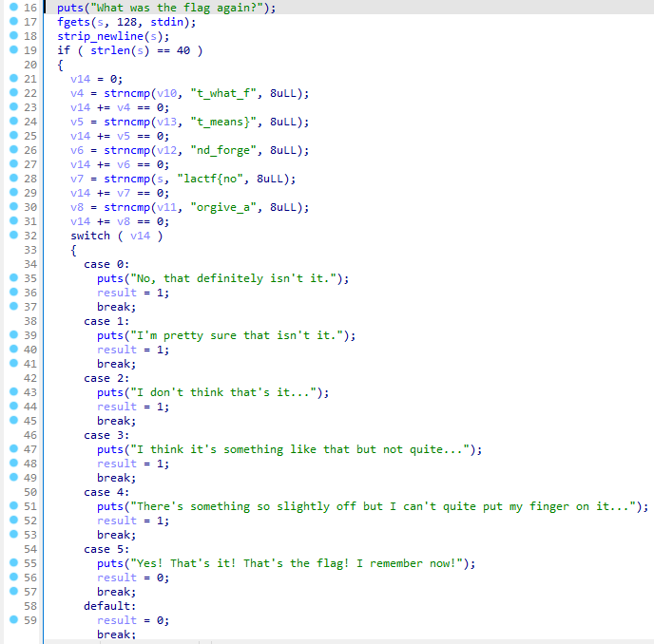Click variable v12 in the strncmp call

coord(167,150)
